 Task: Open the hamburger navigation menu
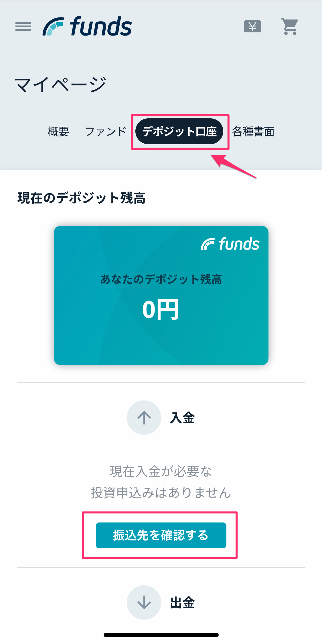point(23,26)
